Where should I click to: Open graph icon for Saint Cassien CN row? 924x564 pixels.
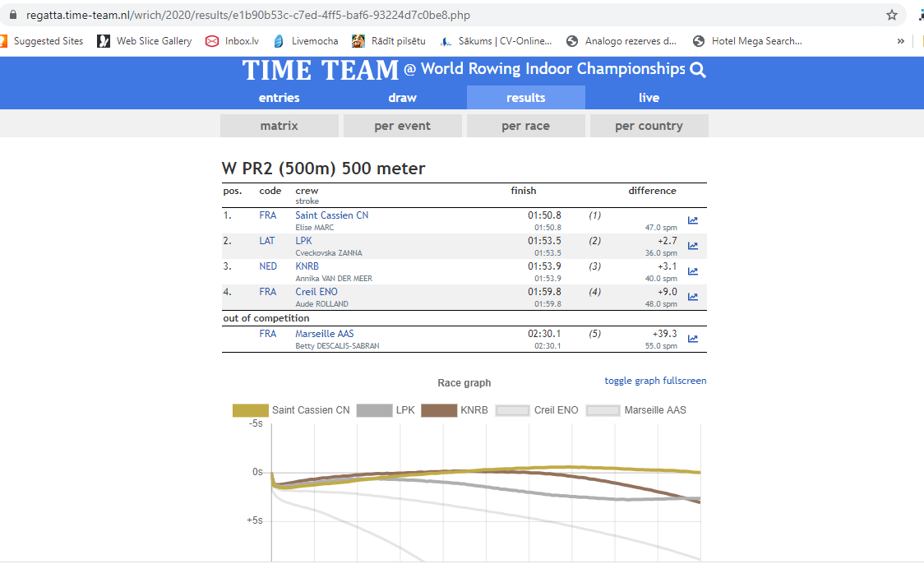(x=693, y=220)
